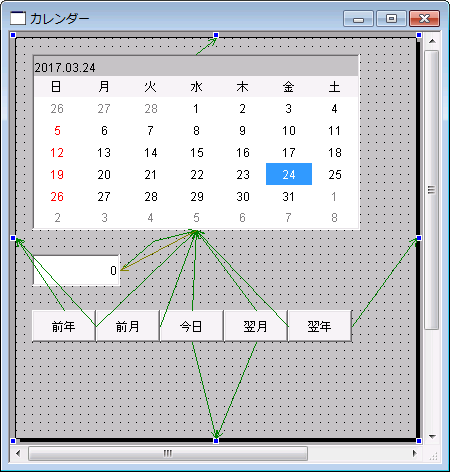Screen dimensions: 450x472
Task: Select date 22 in the calendar
Action: coord(197,174)
